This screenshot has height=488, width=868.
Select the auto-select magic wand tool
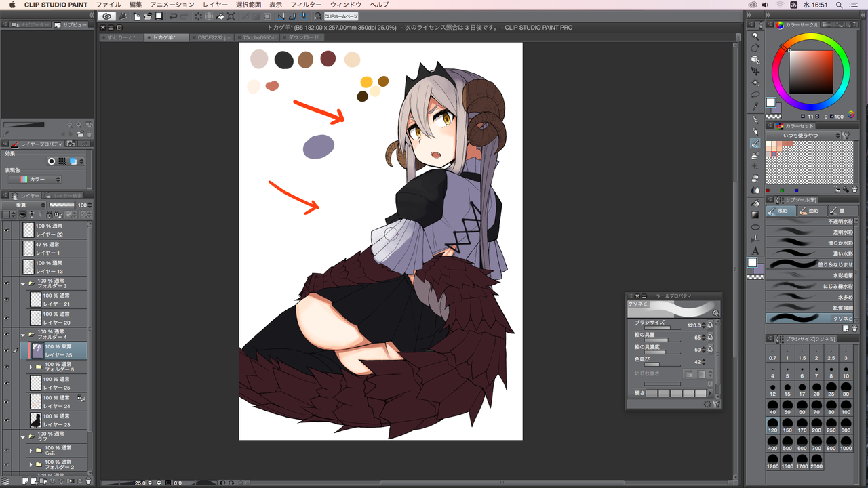755,83
